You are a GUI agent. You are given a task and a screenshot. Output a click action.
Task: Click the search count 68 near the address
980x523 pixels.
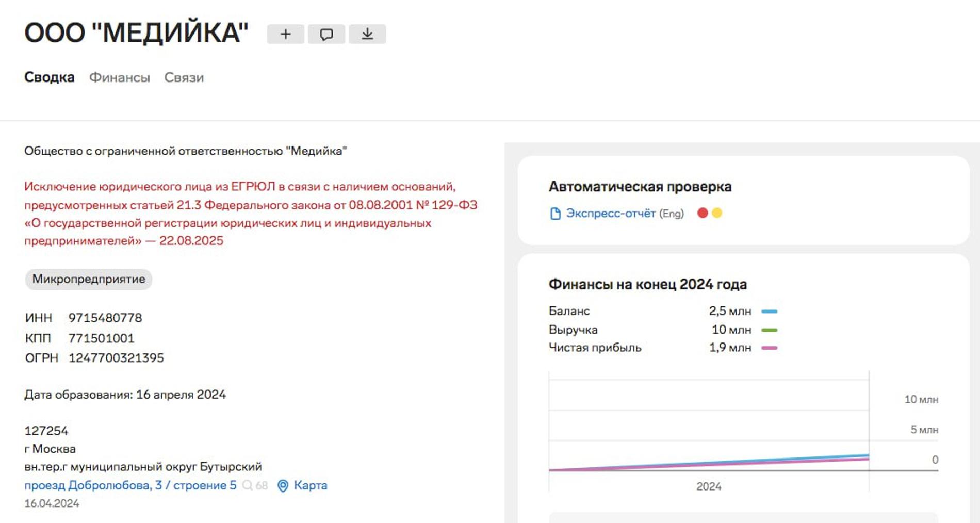pyautogui.click(x=262, y=485)
